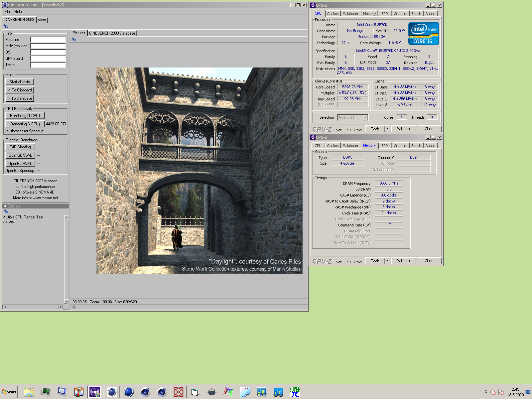Open the Help menu in CINEBENCH
532x399 pixels.
(x=18, y=12)
